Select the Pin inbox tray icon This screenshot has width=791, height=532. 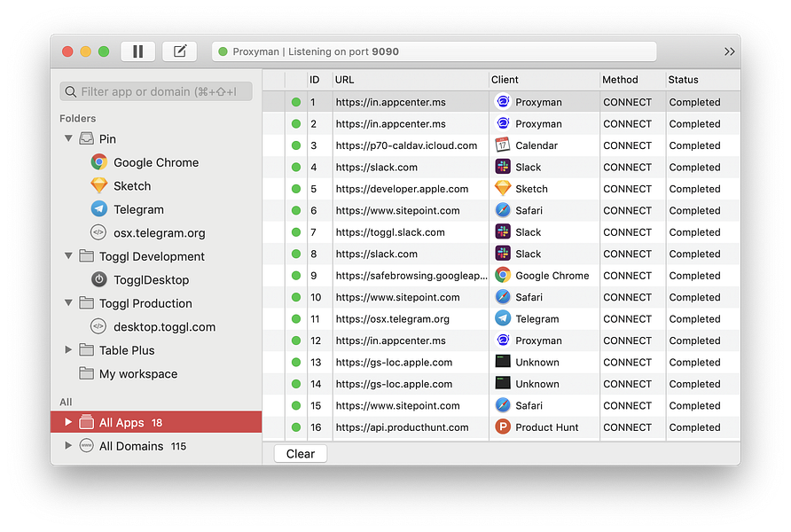[86, 138]
